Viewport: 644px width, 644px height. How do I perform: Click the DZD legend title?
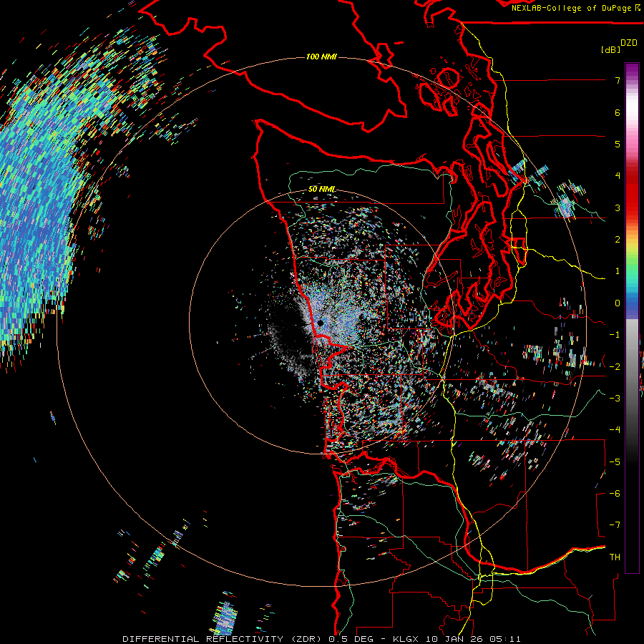click(628, 43)
